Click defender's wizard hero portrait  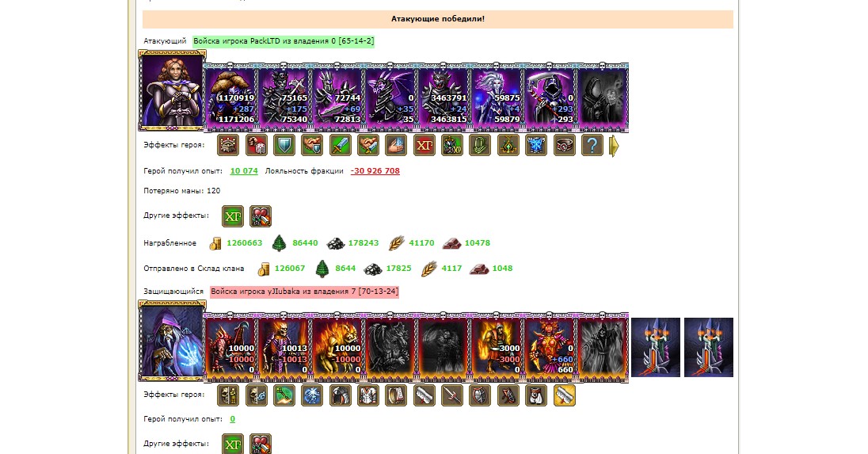(x=172, y=341)
